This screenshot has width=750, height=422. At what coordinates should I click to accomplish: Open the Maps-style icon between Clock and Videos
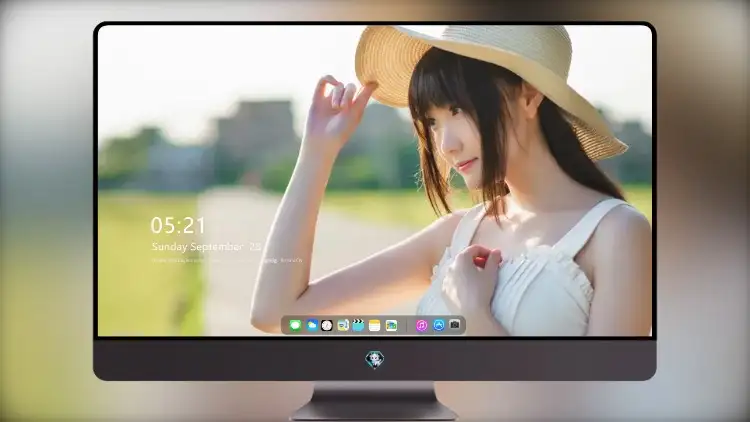tap(343, 325)
